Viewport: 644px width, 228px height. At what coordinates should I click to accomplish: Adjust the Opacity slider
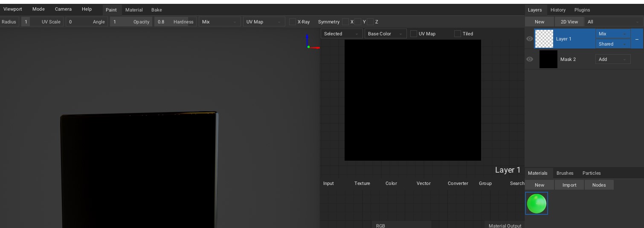[131, 22]
